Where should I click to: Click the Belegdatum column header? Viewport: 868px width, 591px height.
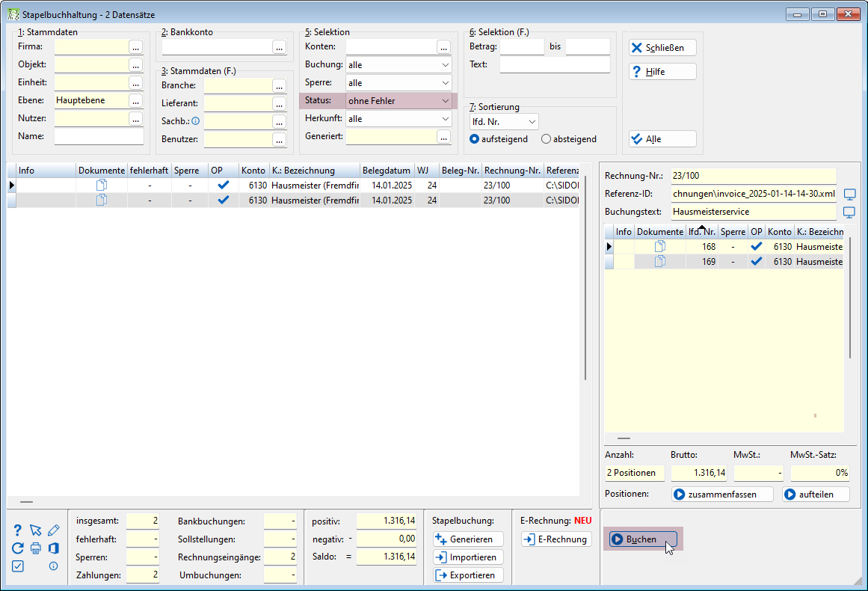point(387,171)
